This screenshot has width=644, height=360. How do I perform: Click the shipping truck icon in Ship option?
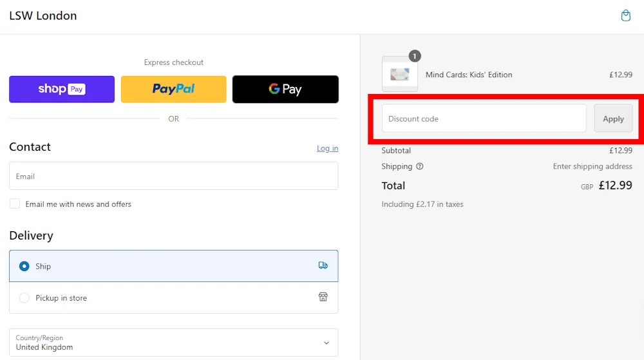[x=323, y=265]
